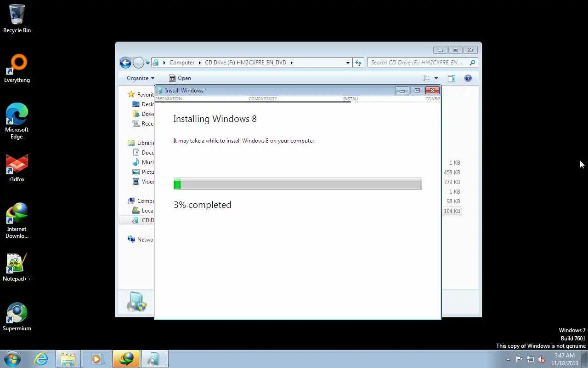Open the Recycle Bin desktop icon
Image resolution: width=588 pixels, height=368 pixels.
coord(17,18)
